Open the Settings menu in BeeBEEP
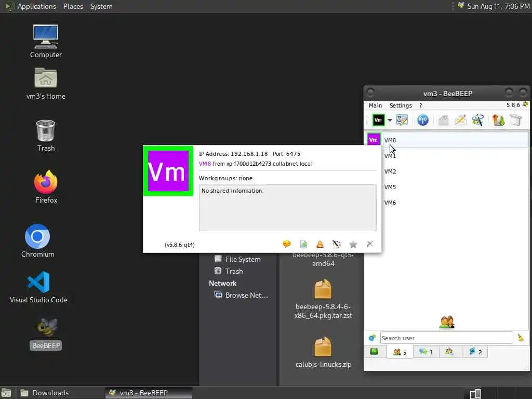The height and width of the screenshot is (399, 532). [401, 105]
